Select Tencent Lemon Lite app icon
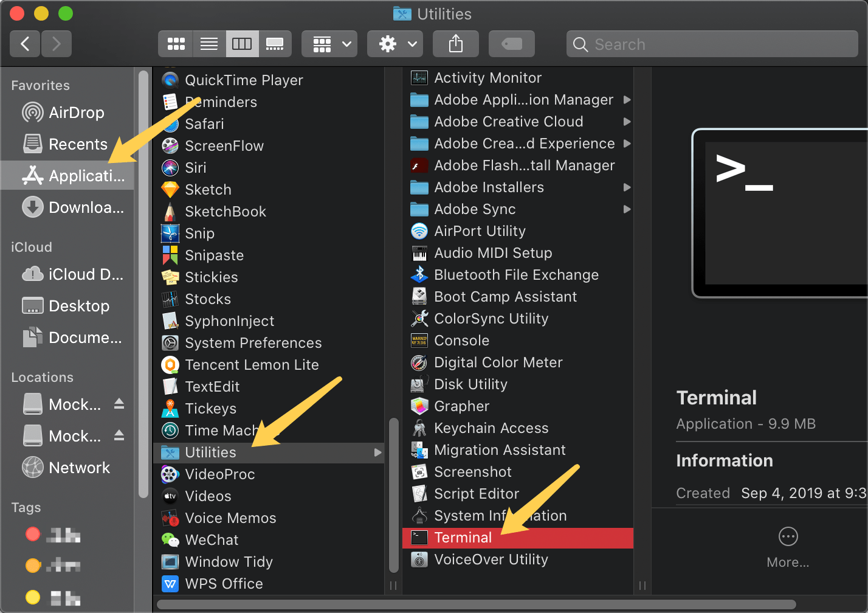The width and height of the screenshot is (868, 613). tap(170, 365)
